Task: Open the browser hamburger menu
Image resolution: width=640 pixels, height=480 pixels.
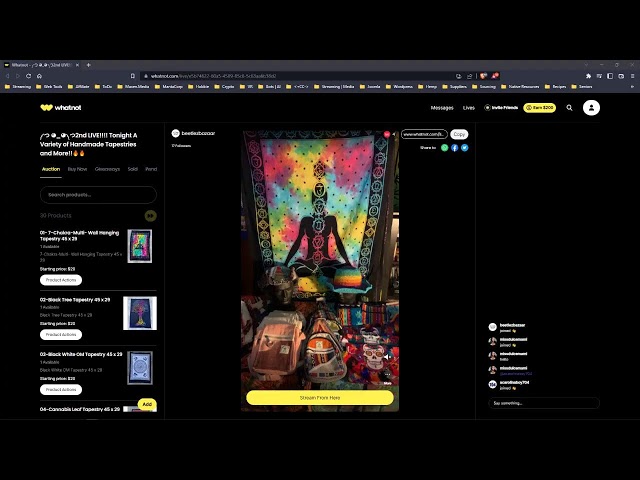Action: click(632, 76)
